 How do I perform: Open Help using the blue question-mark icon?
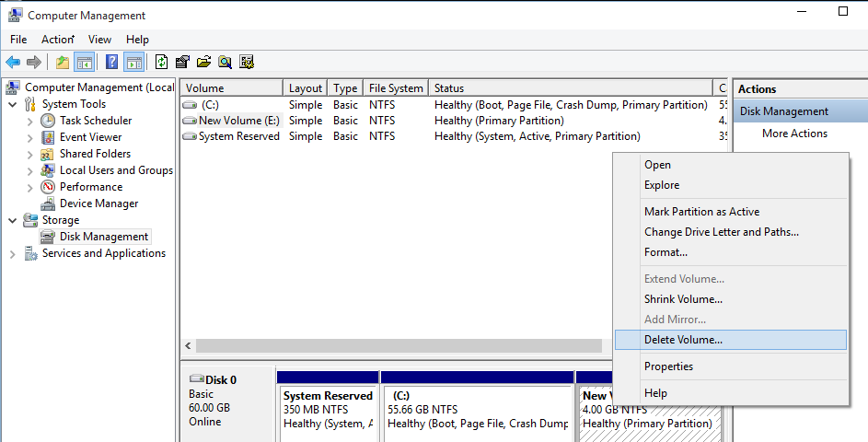(x=111, y=62)
